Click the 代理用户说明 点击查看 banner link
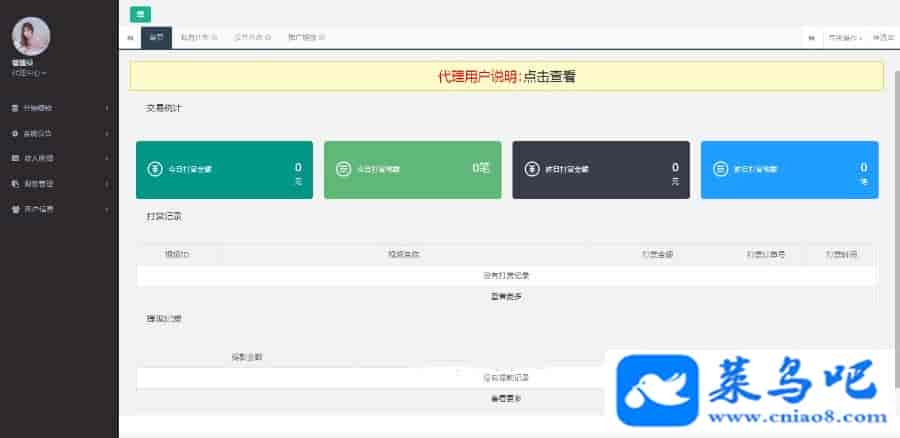The image size is (900, 438). (x=506, y=76)
